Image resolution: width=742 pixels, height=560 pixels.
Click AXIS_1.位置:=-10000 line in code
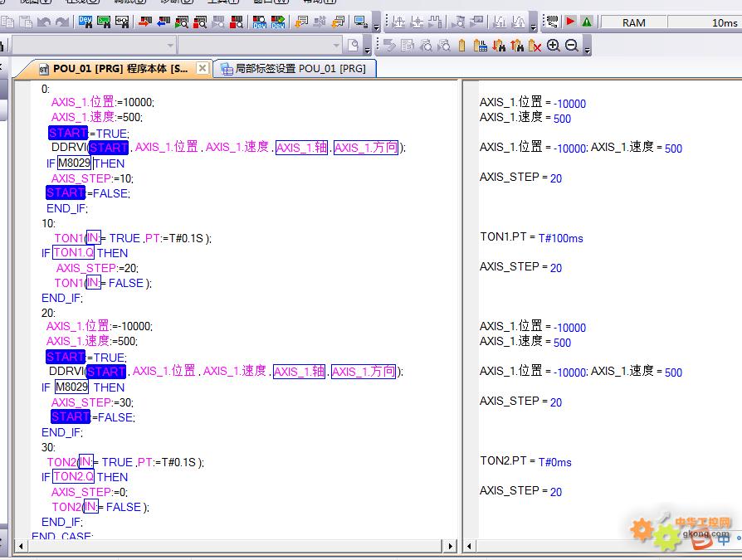[100, 326]
